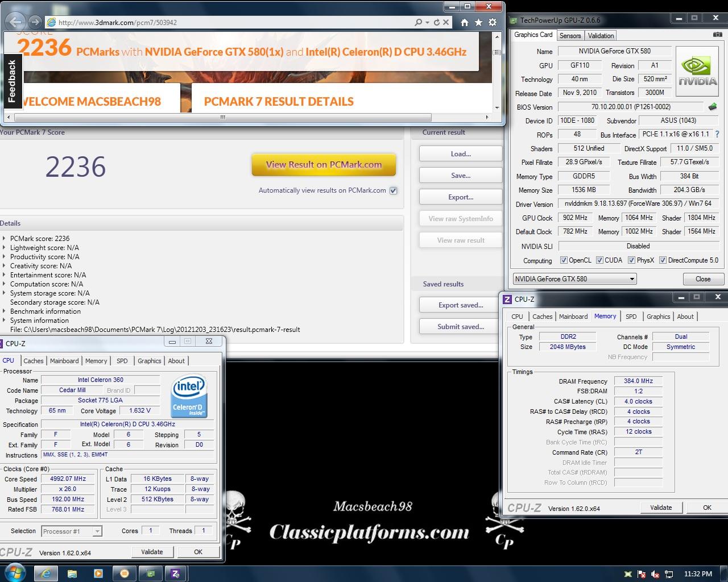Click Internet Explorer taskbar icon
This screenshot has width=728, height=582.
tap(46, 573)
